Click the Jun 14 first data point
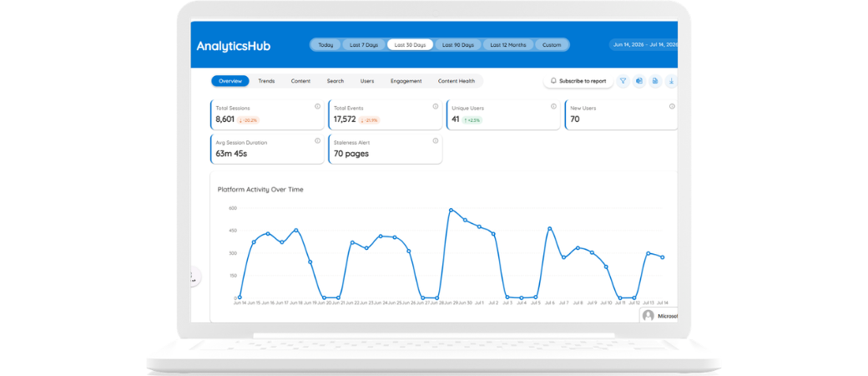Image resolution: width=868 pixels, height=376 pixels. (240, 297)
